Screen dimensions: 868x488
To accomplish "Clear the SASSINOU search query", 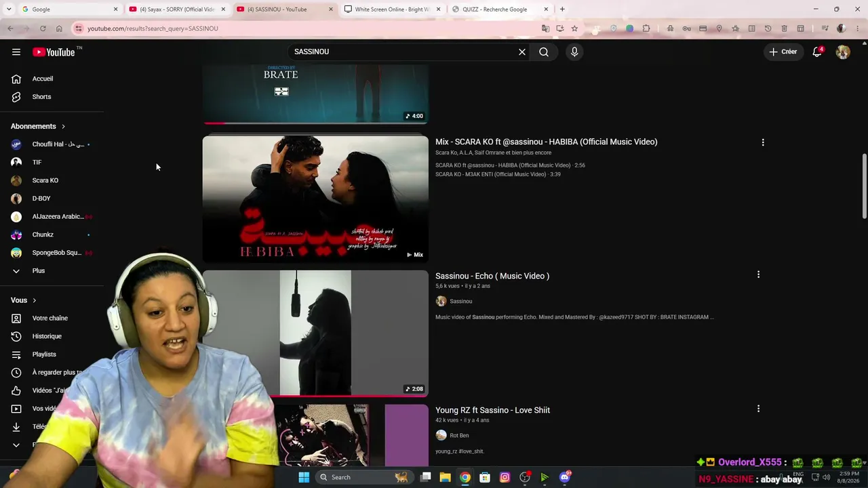I will (x=522, y=52).
